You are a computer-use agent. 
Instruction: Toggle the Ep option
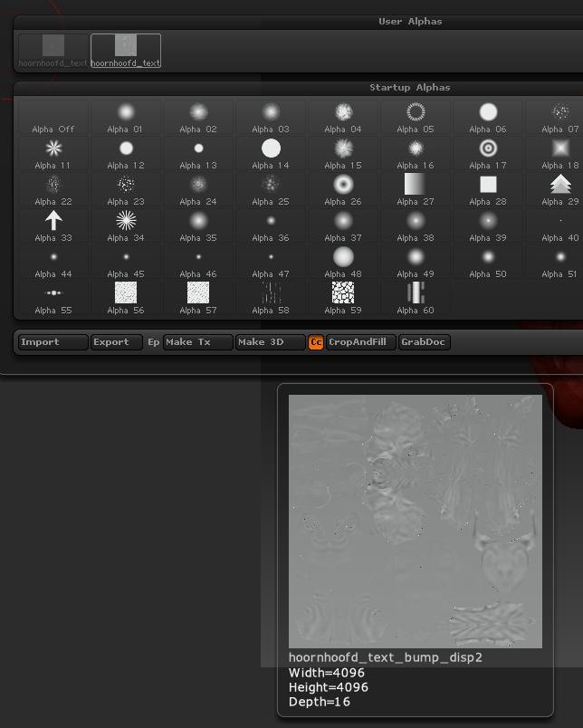click(x=153, y=342)
